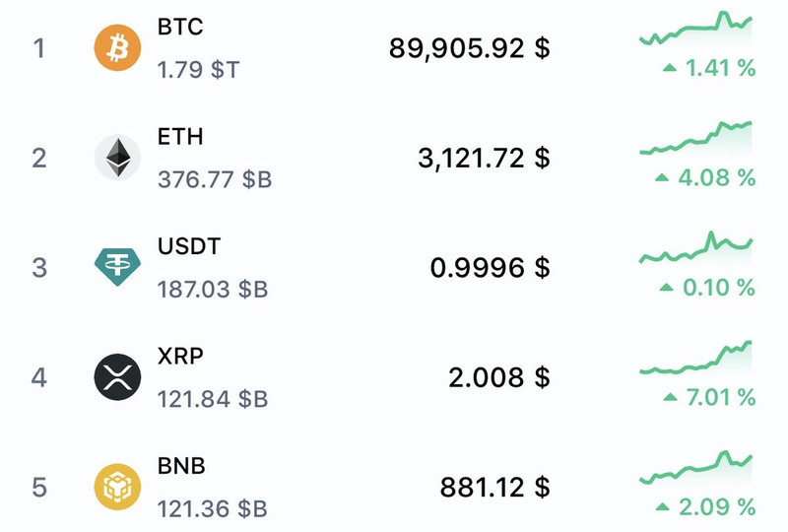788x532 pixels.
Task: Click the yellow BNB logo icon
Action: click(118, 487)
